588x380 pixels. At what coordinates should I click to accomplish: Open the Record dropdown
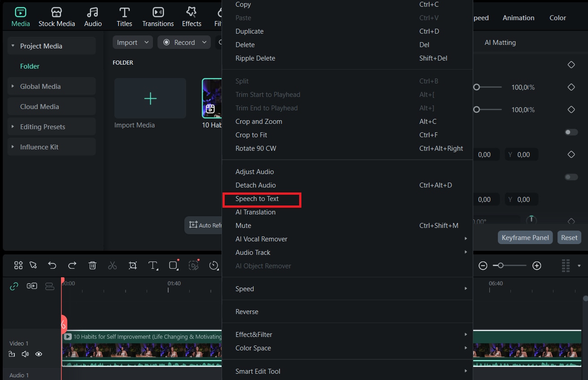tap(184, 42)
